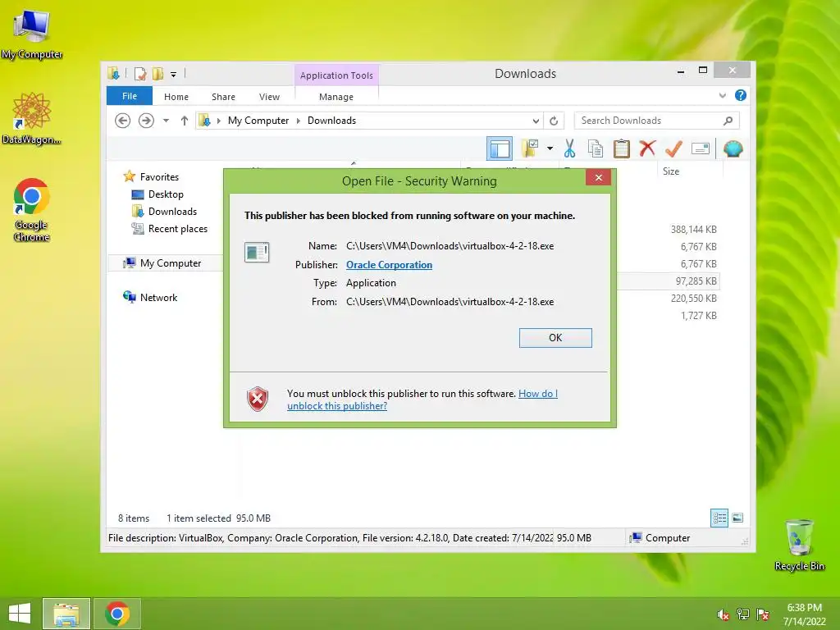Click the search magnifier icon

coord(728,121)
